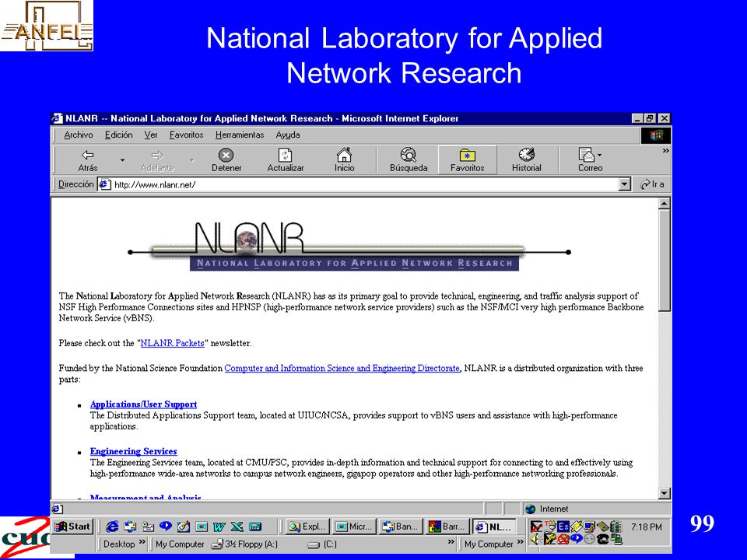
Task: Click the telephone icon in system tray
Action: (x=603, y=538)
